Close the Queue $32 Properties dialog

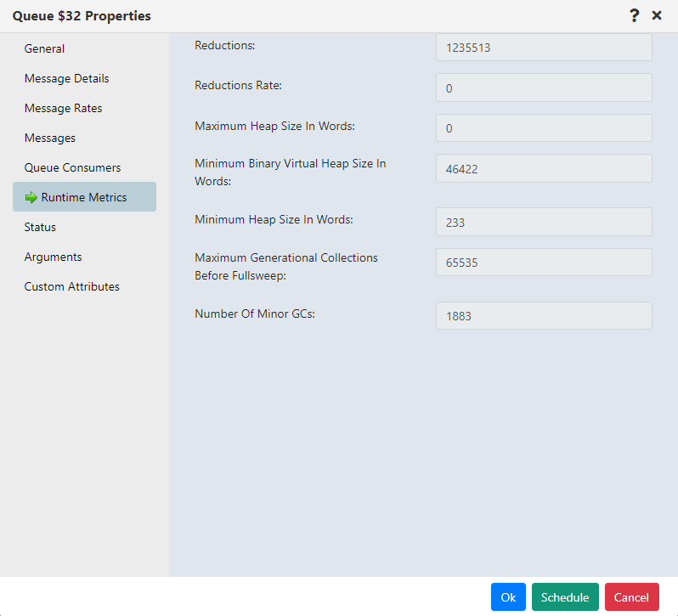point(657,15)
